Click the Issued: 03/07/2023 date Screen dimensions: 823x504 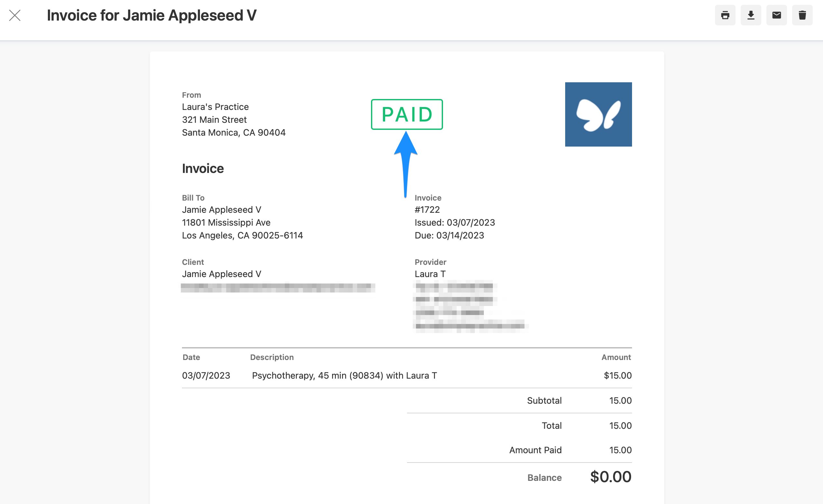coord(455,222)
